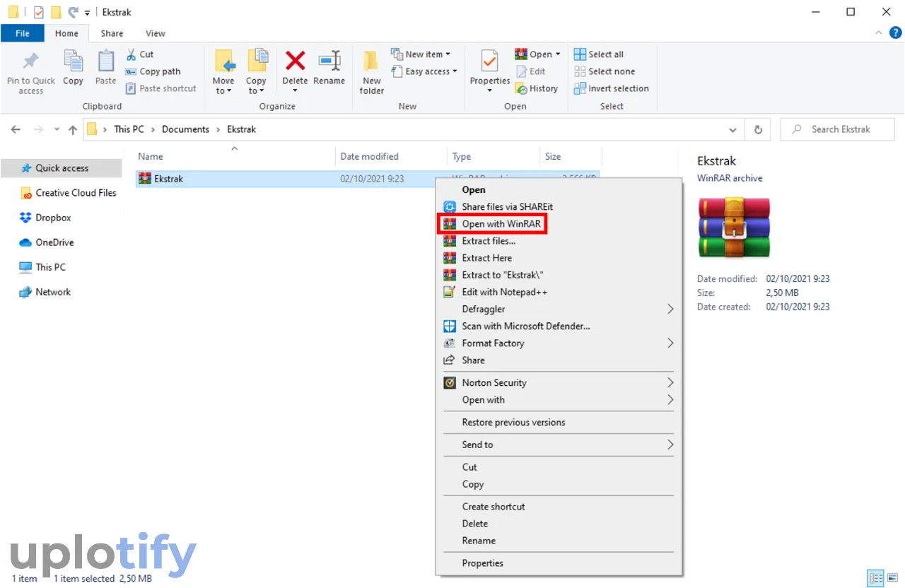Expand address bar history dropdown
The width and height of the screenshot is (905, 588).
732,130
